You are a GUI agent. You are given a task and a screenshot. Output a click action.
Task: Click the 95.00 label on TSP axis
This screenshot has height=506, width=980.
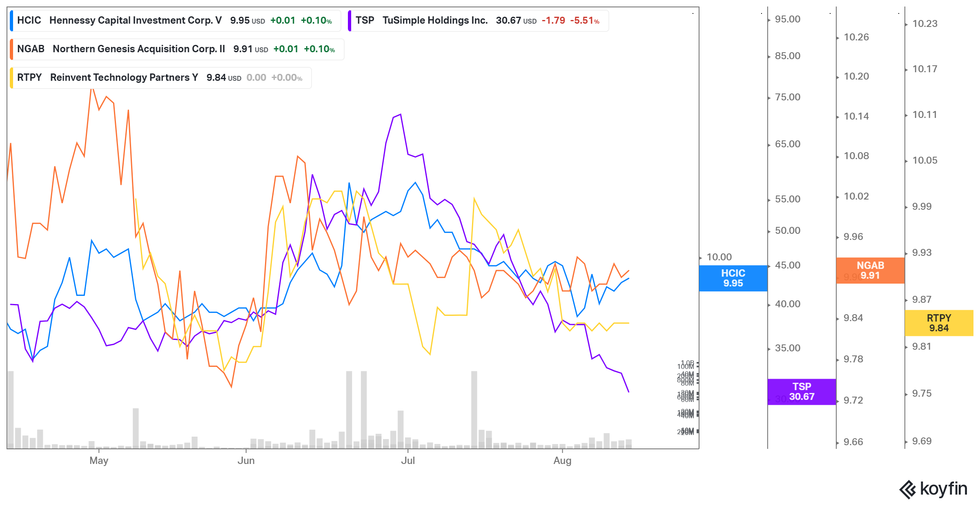(x=788, y=19)
